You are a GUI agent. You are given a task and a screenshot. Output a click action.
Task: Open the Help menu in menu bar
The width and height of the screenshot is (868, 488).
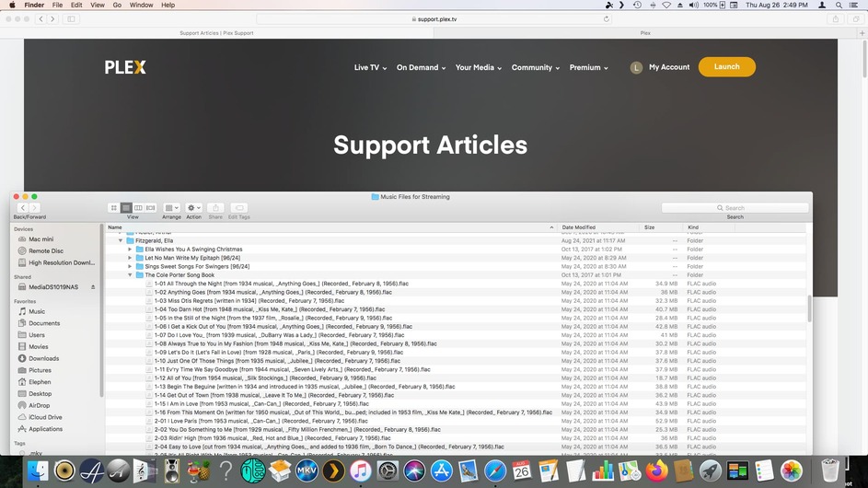pos(168,5)
